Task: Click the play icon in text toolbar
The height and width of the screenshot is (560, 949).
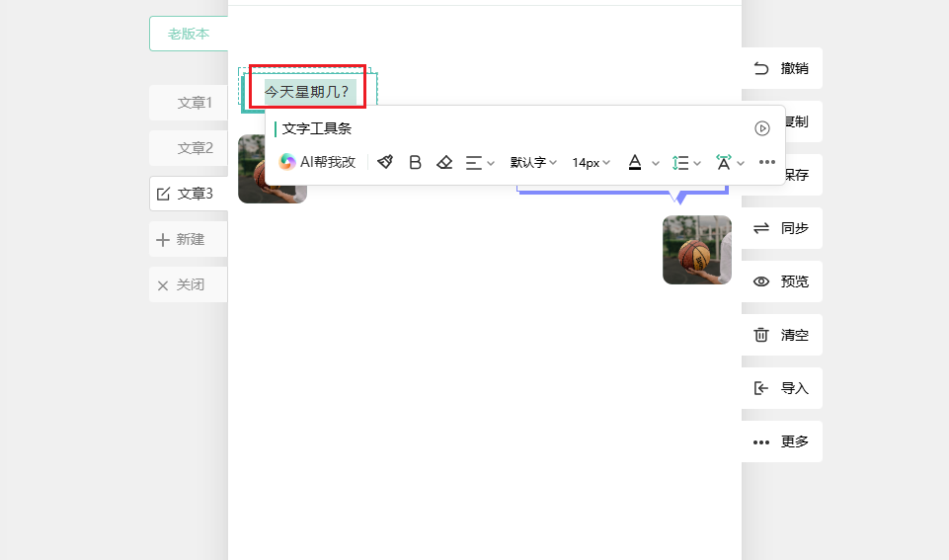Action: 762,128
